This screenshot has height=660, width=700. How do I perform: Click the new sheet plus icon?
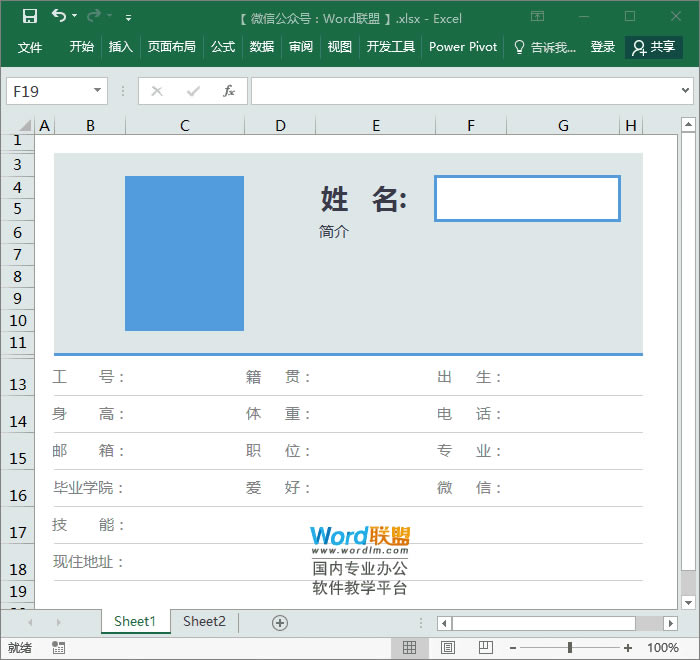point(280,622)
